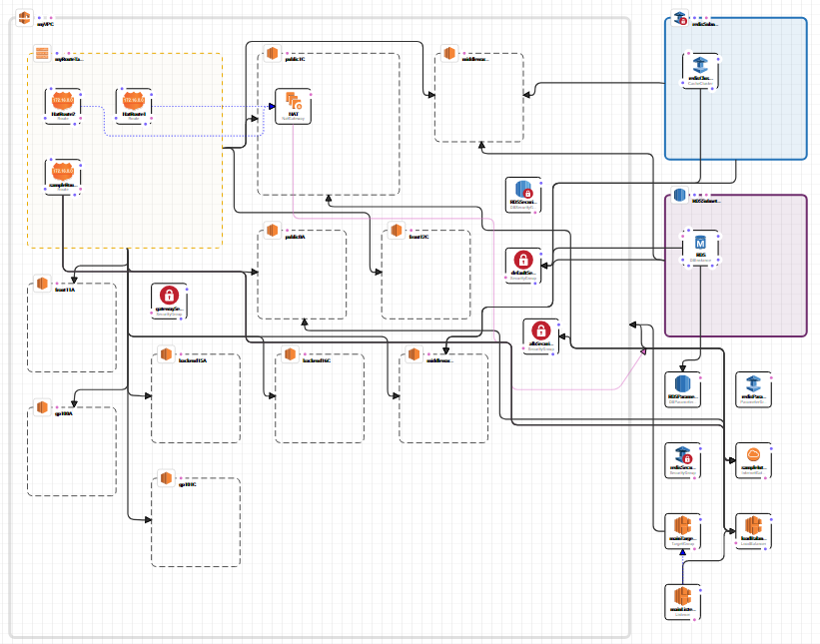Select the RDS DBInstance node
Viewport: 820px width, 644px height.
tap(700, 248)
